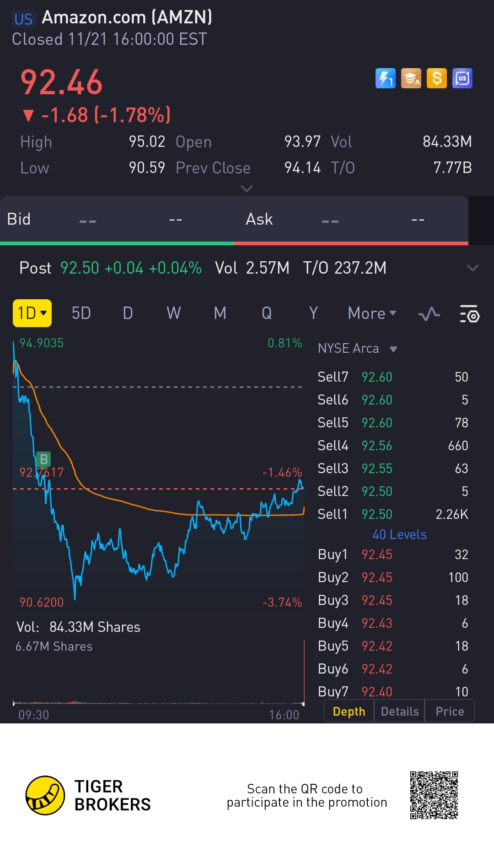Tap the Tiger Brokers logo
Screen dimensions: 494x868
point(45,795)
